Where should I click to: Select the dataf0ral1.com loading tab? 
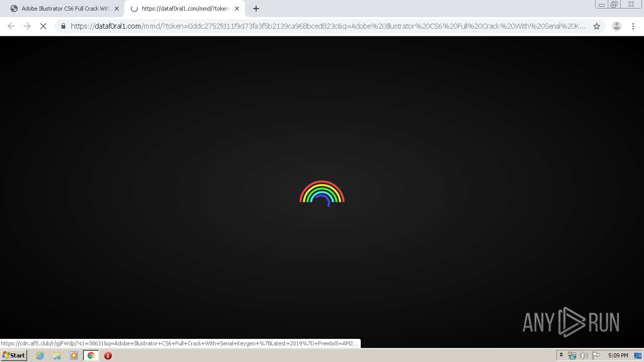tap(185, 9)
